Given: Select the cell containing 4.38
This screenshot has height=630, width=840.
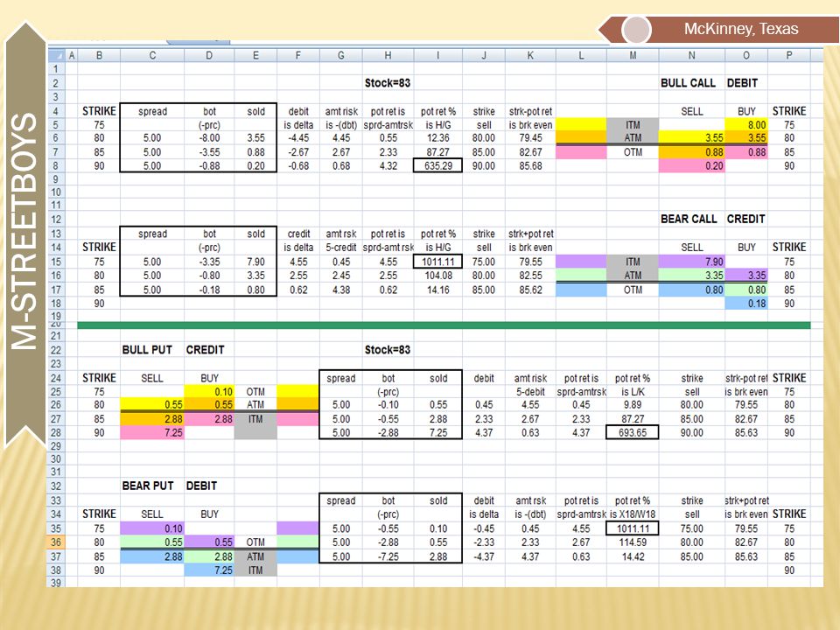Looking at the screenshot, I should point(340,290).
